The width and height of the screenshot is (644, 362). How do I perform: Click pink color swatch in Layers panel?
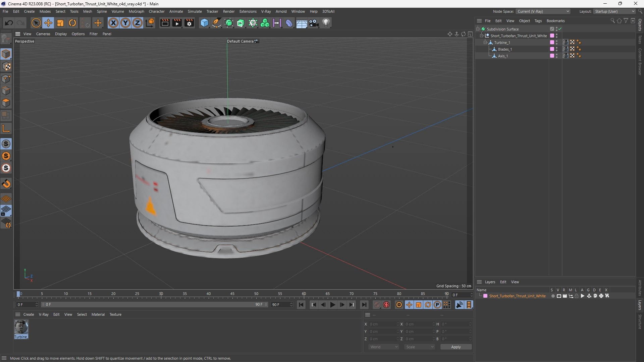point(485,296)
